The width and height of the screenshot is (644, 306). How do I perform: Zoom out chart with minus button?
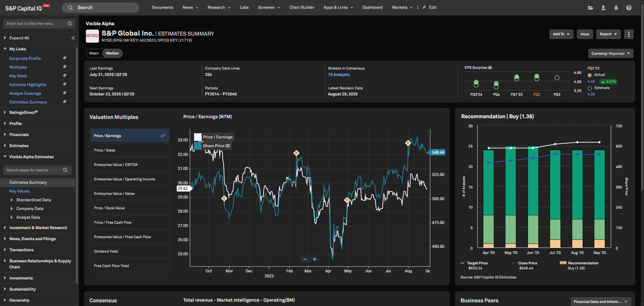tap(305, 259)
